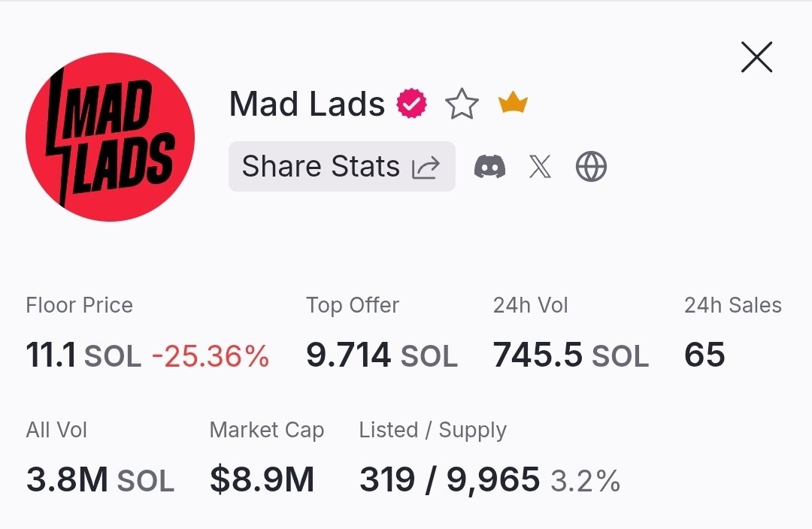
Task: Click the Mad Lads collection title
Action: pos(307,104)
